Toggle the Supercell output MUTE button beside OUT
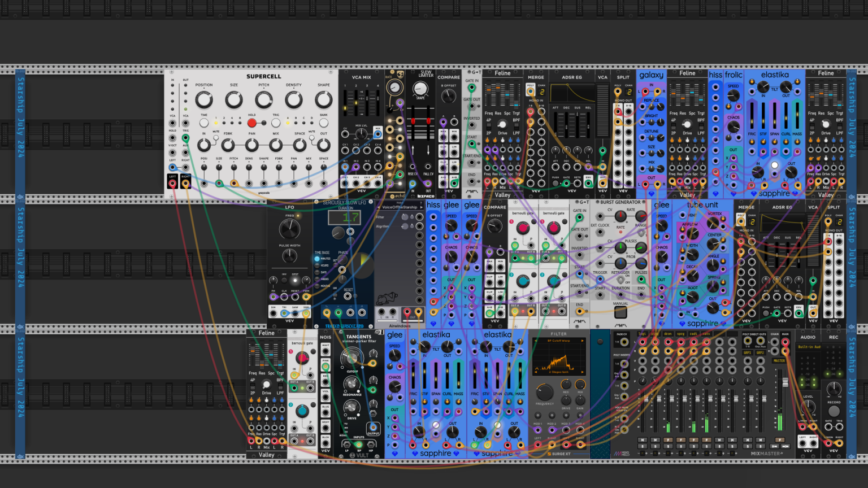 [311, 137]
